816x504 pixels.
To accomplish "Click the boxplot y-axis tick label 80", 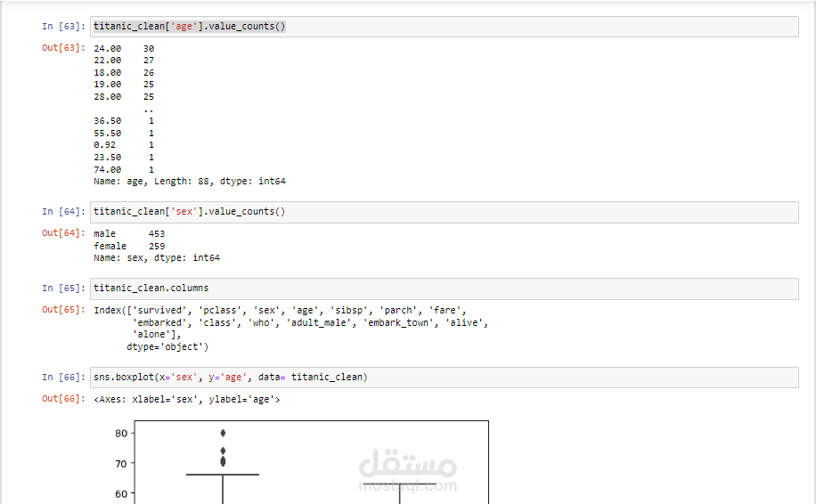I will pyautogui.click(x=121, y=434).
